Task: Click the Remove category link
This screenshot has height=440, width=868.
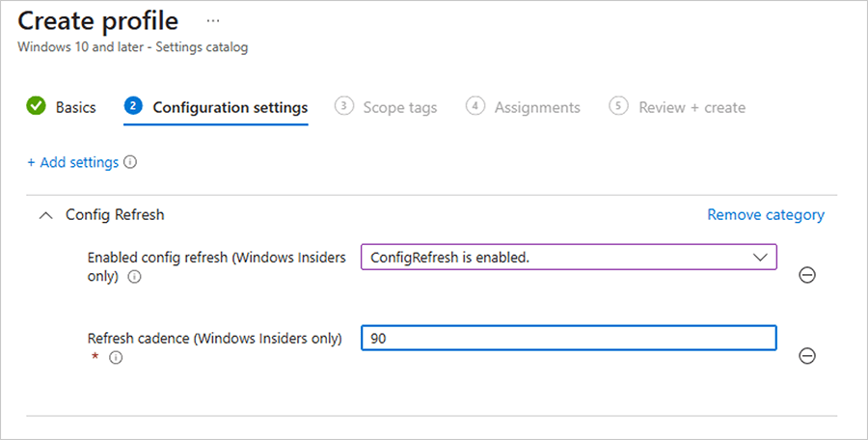Action: (x=766, y=214)
